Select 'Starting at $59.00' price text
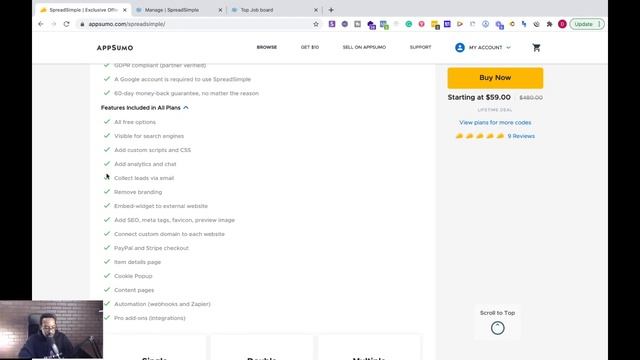Screen dimensions: 640x360 click(x=479, y=97)
